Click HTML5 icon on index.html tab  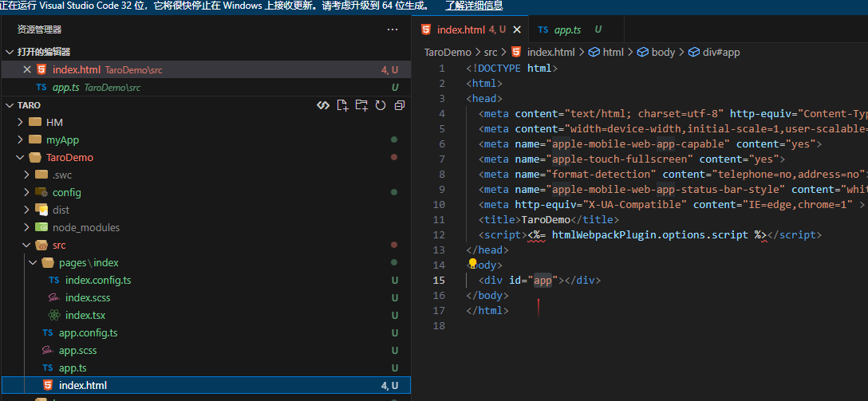click(426, 29)
